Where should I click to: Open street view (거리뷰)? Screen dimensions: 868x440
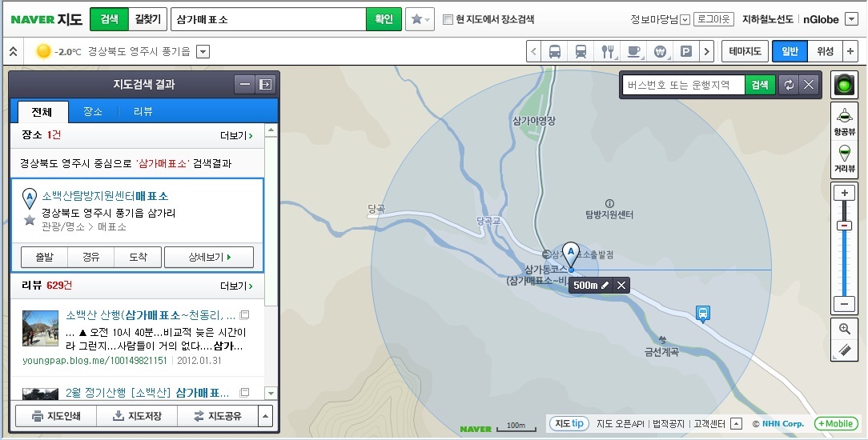(x=845, y=158)
